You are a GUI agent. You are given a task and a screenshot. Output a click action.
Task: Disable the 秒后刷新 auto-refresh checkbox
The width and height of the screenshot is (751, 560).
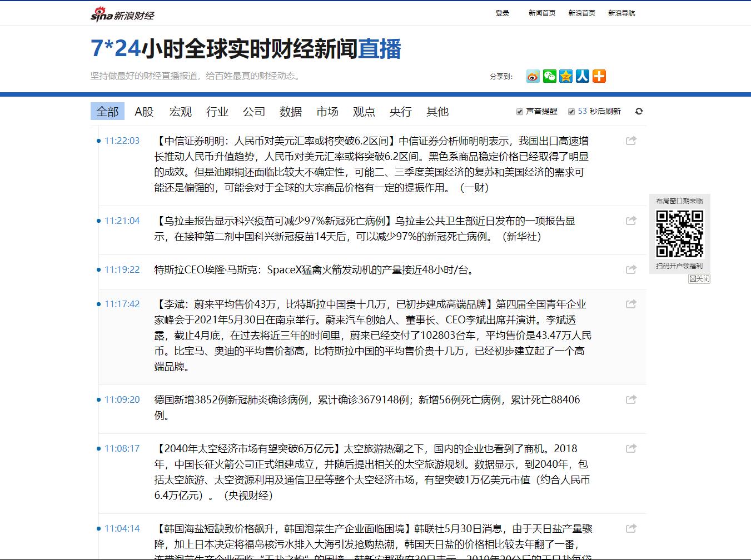571,112
